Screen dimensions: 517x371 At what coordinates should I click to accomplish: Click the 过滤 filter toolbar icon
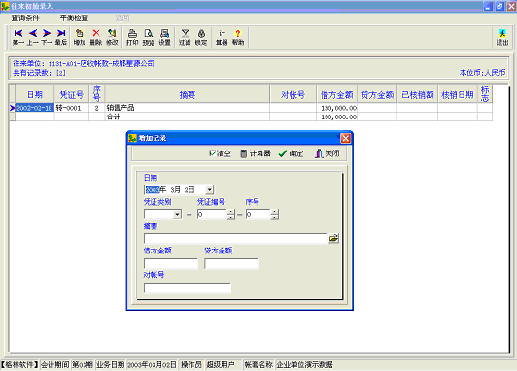click(x=185, y=37)
